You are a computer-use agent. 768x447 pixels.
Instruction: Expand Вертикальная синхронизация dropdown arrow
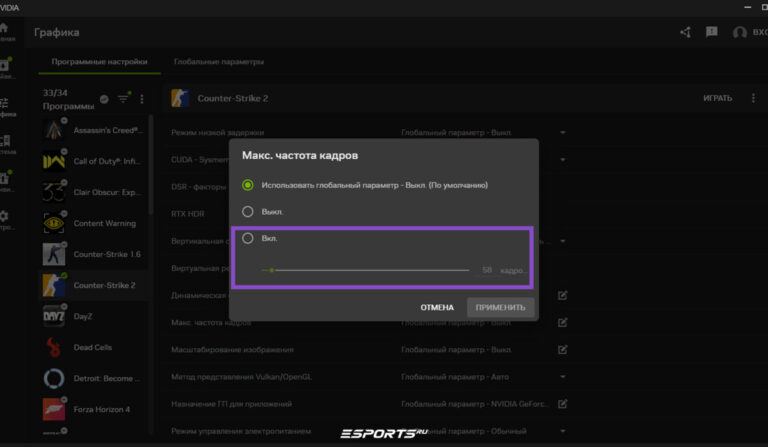(x=562, y=241)
